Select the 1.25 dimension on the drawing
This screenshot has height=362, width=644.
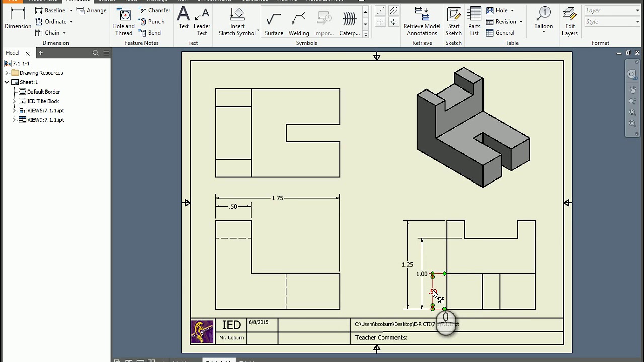[408, 265]
